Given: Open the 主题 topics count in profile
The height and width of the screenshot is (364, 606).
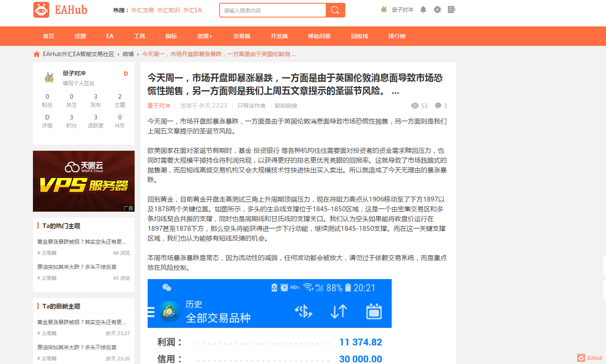Looking at the screenshot, I should [x=120, y=101].
